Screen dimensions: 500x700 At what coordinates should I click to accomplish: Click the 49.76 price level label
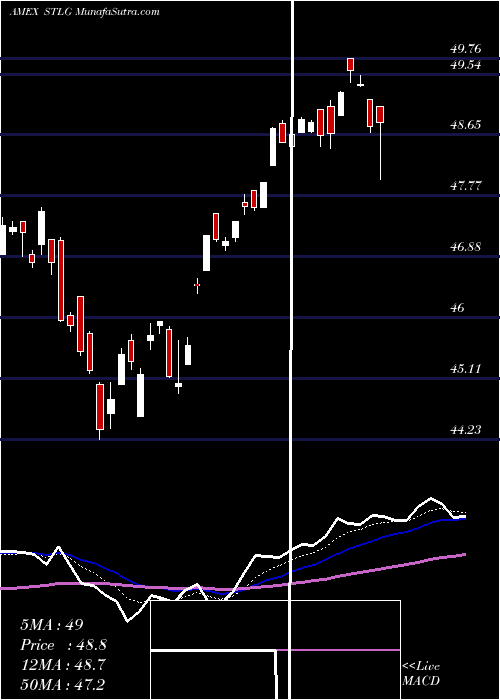click(466, 49)
